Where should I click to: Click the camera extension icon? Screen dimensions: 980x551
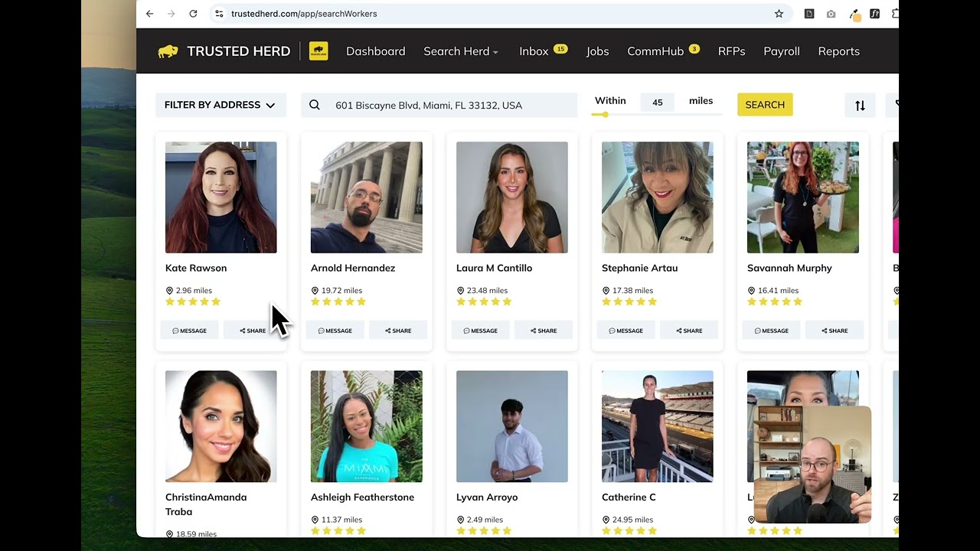tap(831, 14)
